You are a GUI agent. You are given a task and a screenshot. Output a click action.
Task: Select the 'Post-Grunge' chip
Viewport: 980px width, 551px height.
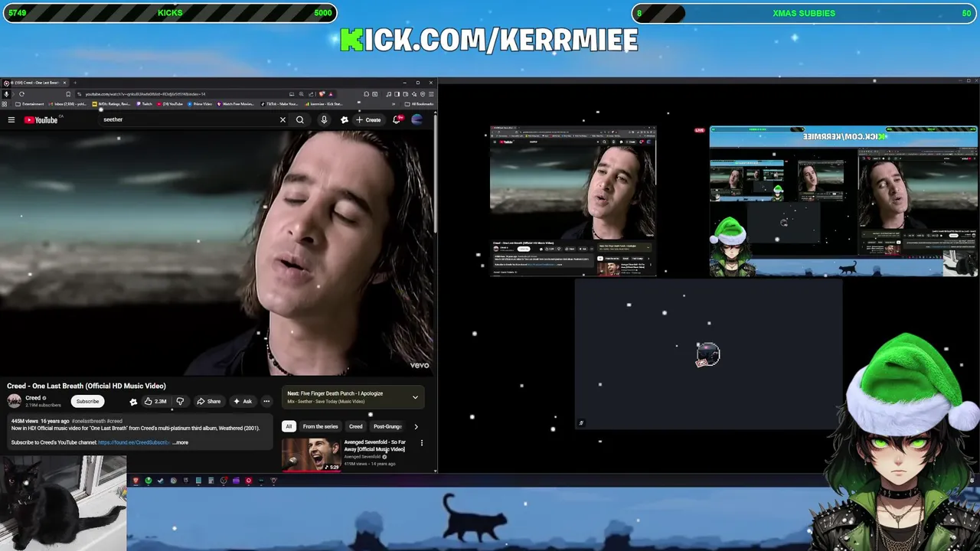[387, 426]
